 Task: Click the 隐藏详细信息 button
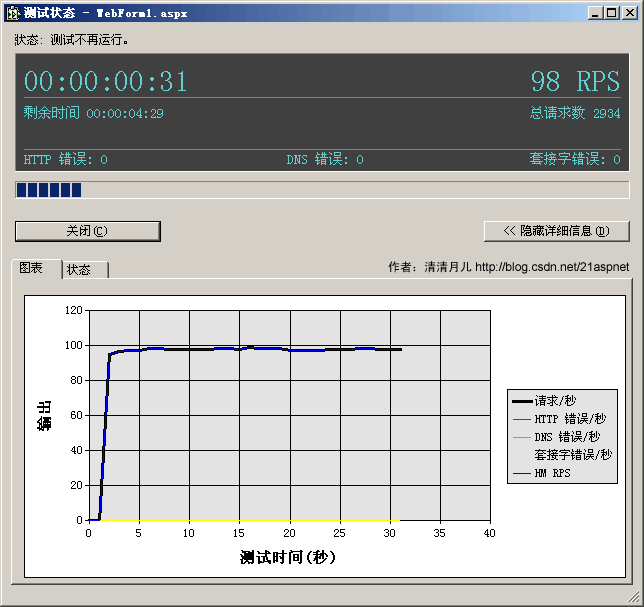pyautogui.click(x=556, y=231)
